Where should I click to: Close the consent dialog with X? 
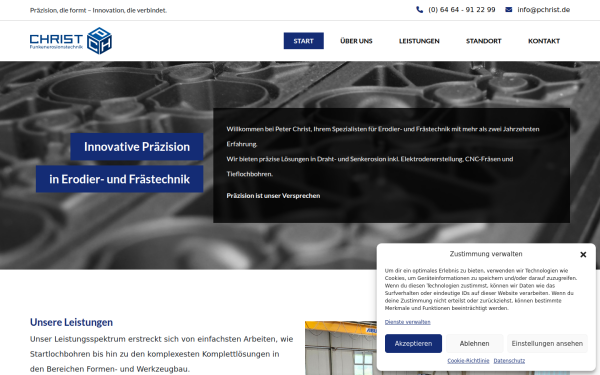coord(583,254)
